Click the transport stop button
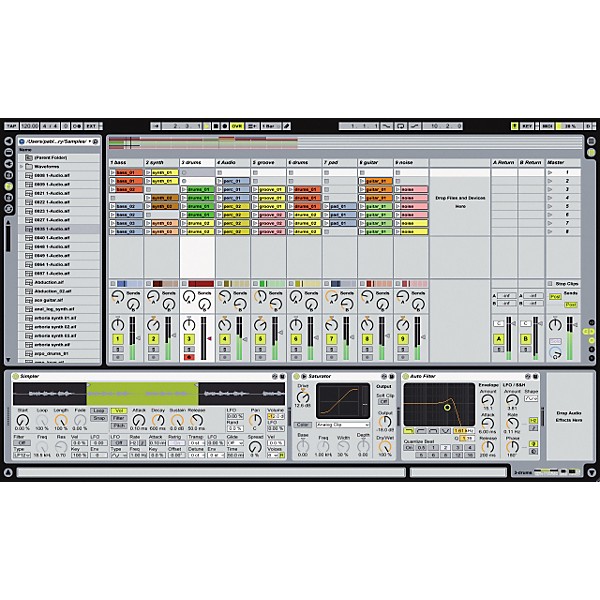 coord(216,126)
